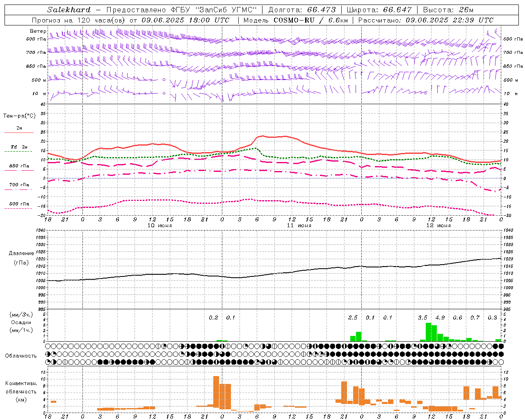
Task: Click the (гПа) unit under Давление
Action: [21, 262]
